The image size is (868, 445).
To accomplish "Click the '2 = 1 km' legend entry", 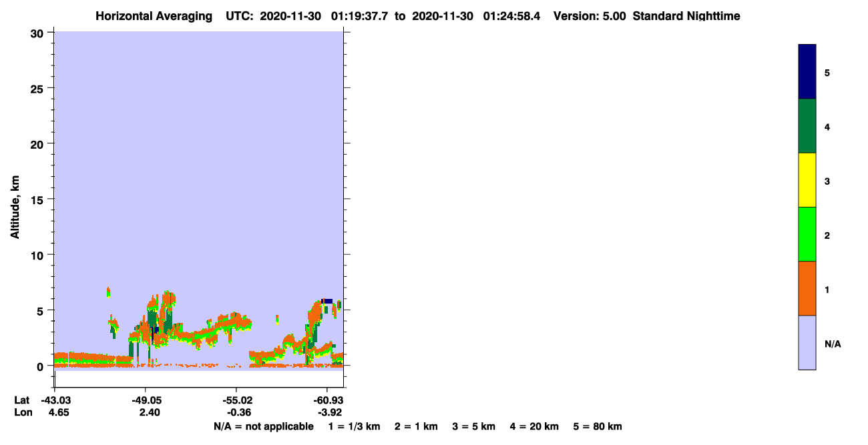I will (416, 426).
